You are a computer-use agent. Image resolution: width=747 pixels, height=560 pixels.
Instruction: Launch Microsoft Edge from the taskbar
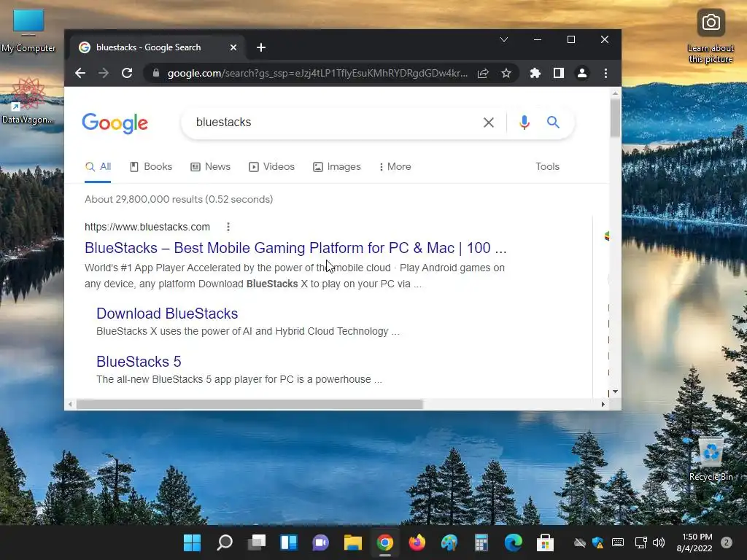pos(513,542)
